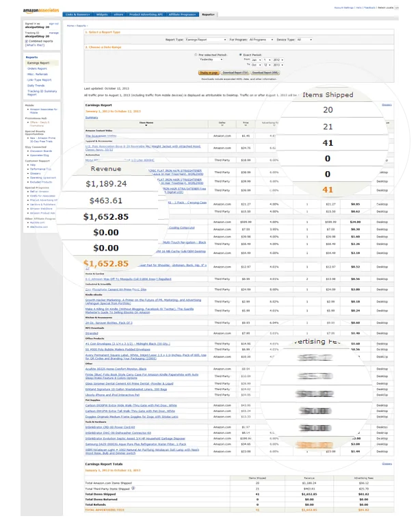Viewport: 420px width, 527px height.
Task: Open the Links & Banners tab
Action: (x=77, y=14)
